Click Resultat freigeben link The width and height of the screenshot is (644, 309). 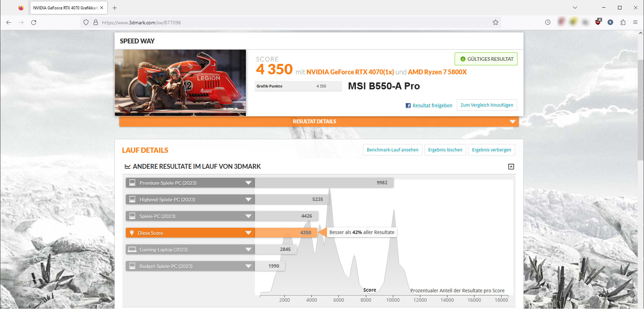point(432,106)
